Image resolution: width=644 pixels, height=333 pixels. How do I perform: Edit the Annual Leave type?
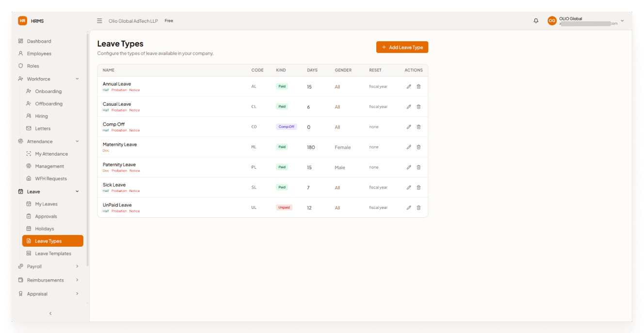point(409,87)
